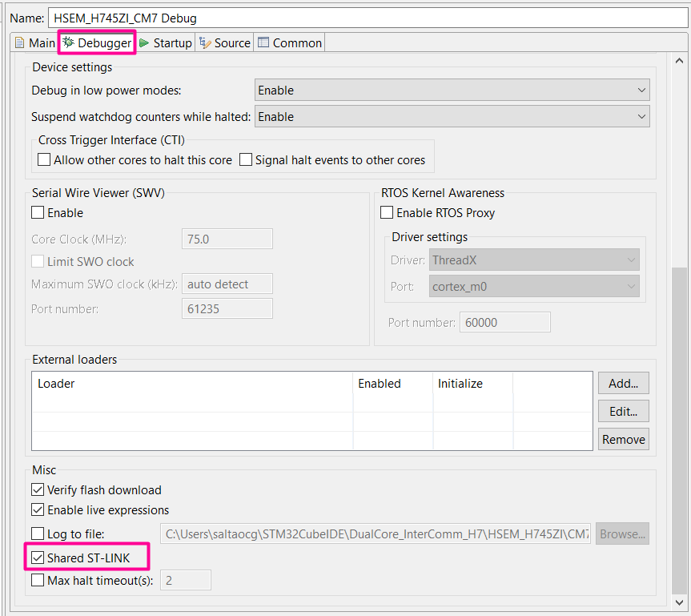
Task: Open the Driver ThreadX dropdown
Action: click(534, 260)
